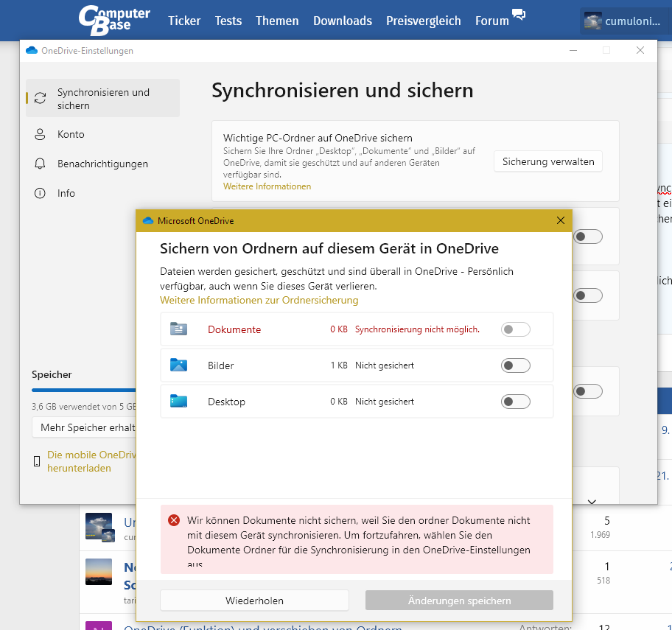Viewport: 672px width, 630px height.
Task: Click the red error icon in warning
Action: tap(174, 520)
